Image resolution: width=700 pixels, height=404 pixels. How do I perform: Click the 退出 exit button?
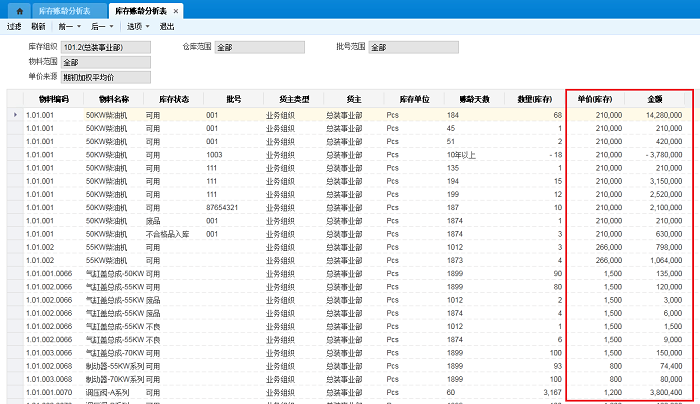[167, 27]
